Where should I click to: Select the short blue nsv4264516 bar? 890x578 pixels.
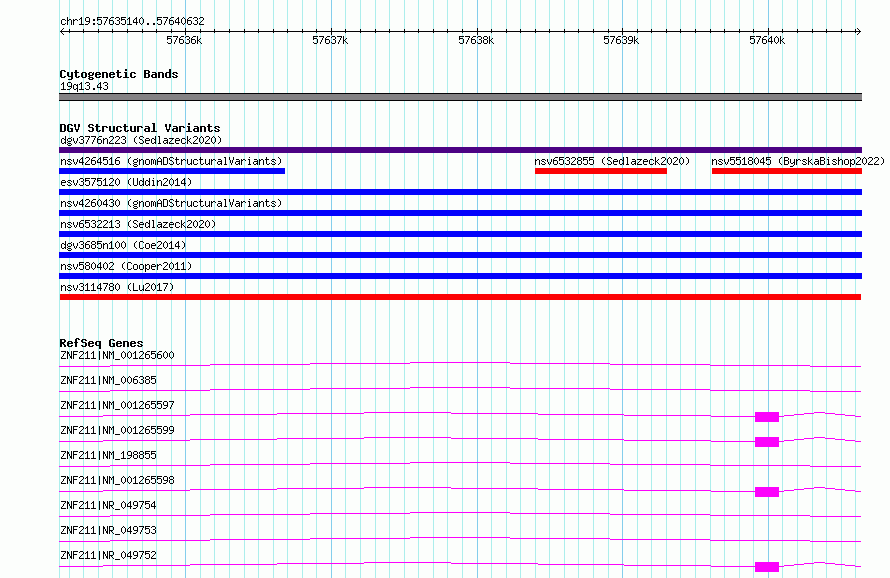172,171
